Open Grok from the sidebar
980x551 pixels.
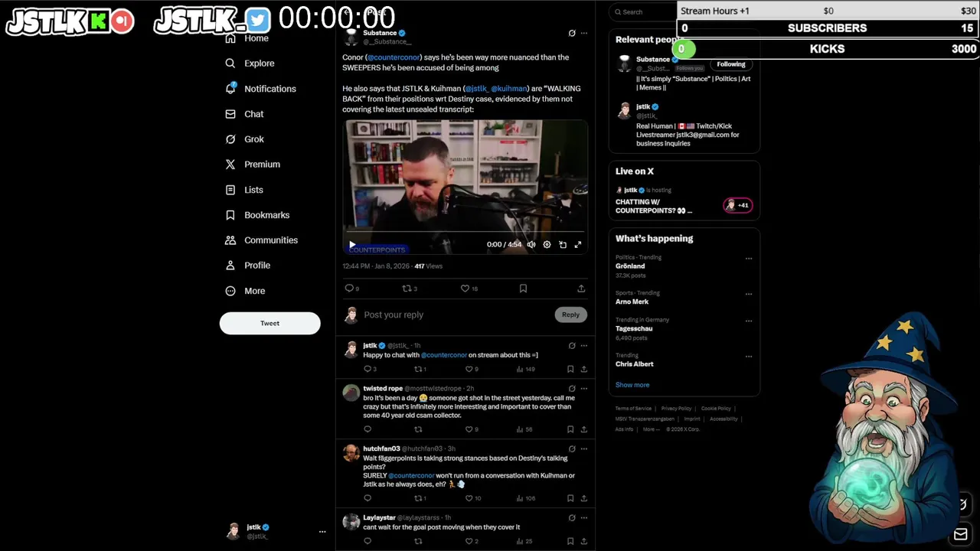244,139
